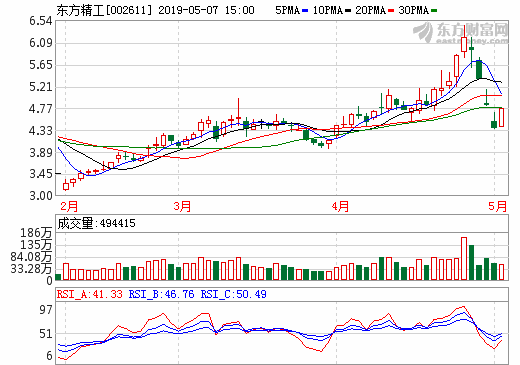Click the 51 RSI axis label

pos(46,334)
